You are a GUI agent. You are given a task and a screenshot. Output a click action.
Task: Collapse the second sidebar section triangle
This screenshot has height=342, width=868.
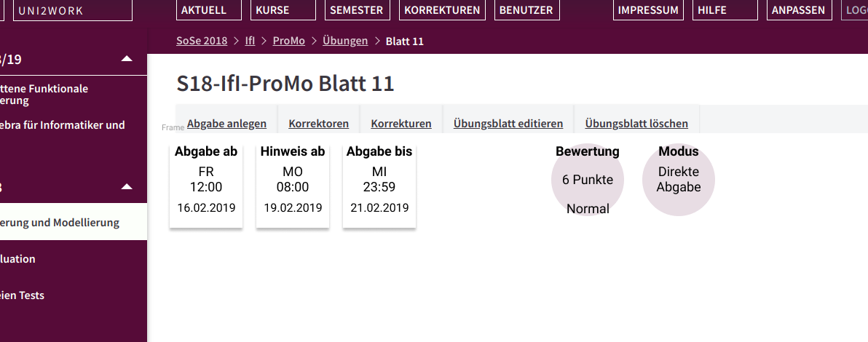pyautogui.click(x=127, y=187)
